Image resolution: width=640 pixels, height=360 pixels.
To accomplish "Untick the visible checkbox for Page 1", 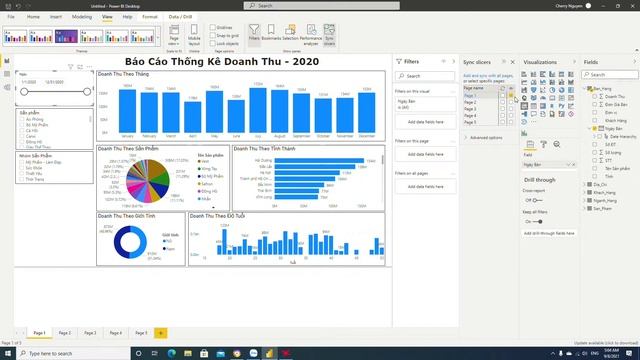I will click(511, 96).
